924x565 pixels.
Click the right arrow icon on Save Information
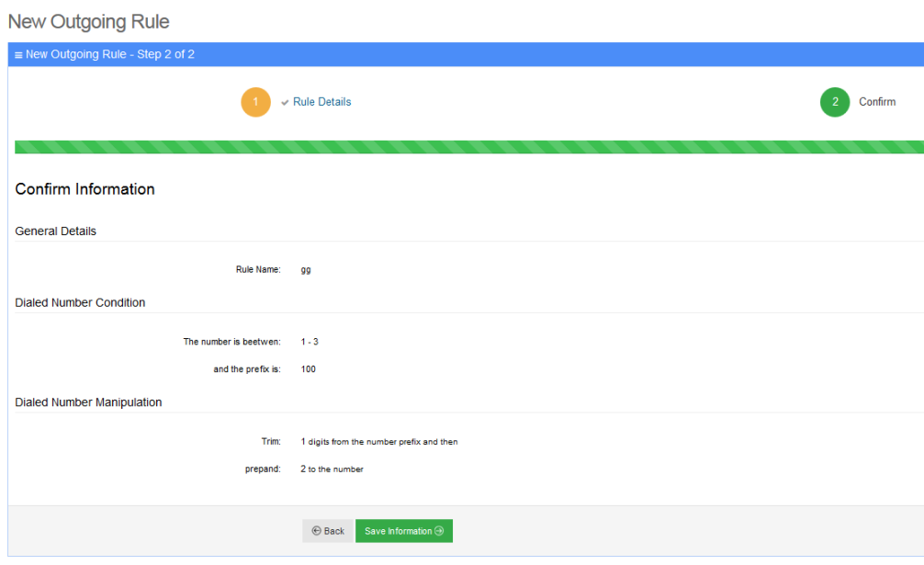pos(439,531)
